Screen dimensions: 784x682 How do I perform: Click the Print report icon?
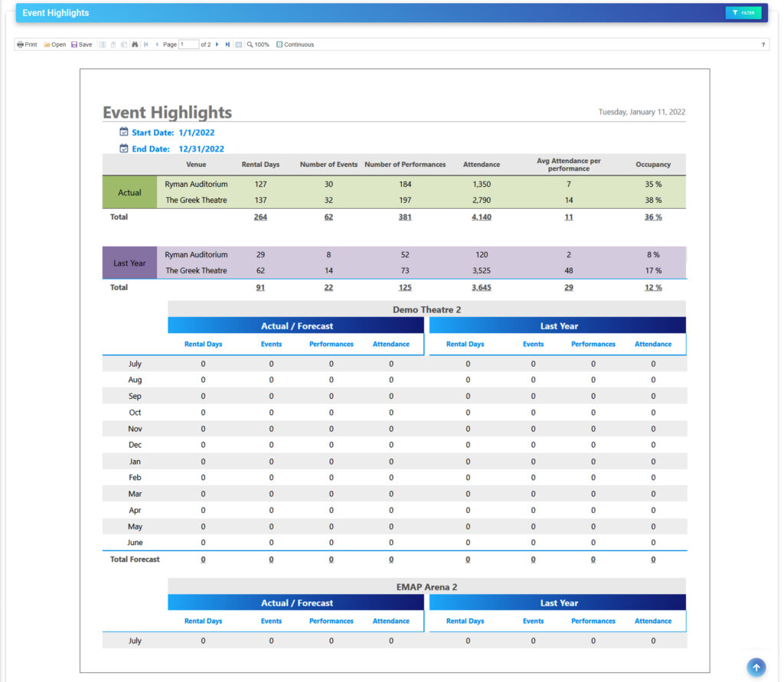tap(26, 44)
